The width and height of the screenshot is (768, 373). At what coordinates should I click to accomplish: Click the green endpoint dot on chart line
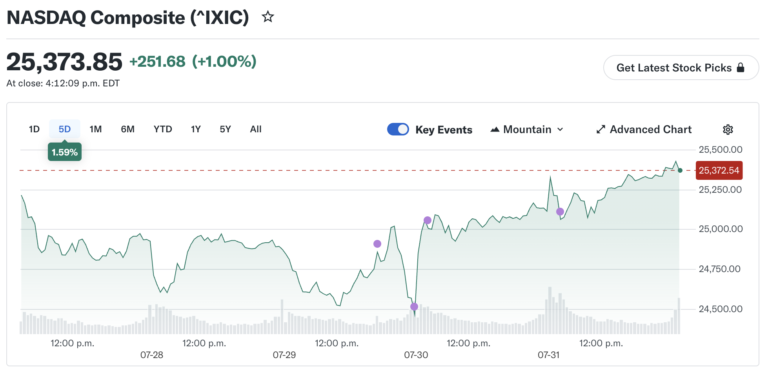[x=680, y=170]
